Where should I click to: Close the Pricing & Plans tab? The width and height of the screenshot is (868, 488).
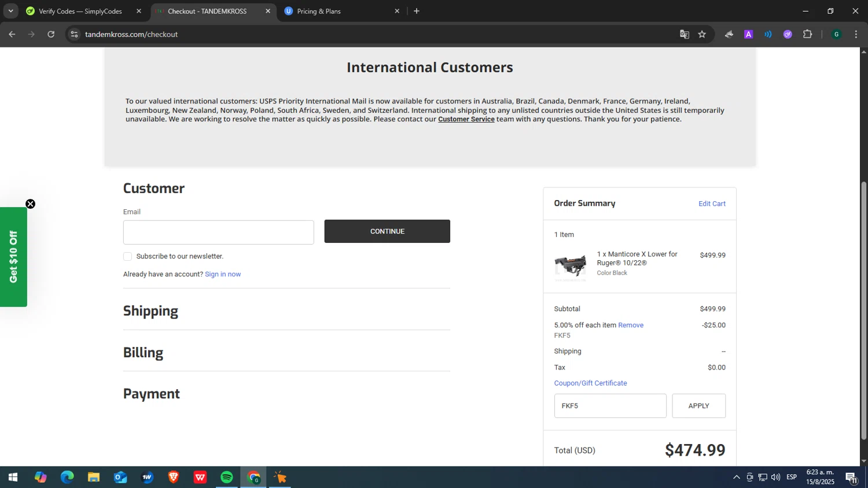[397, 11]
